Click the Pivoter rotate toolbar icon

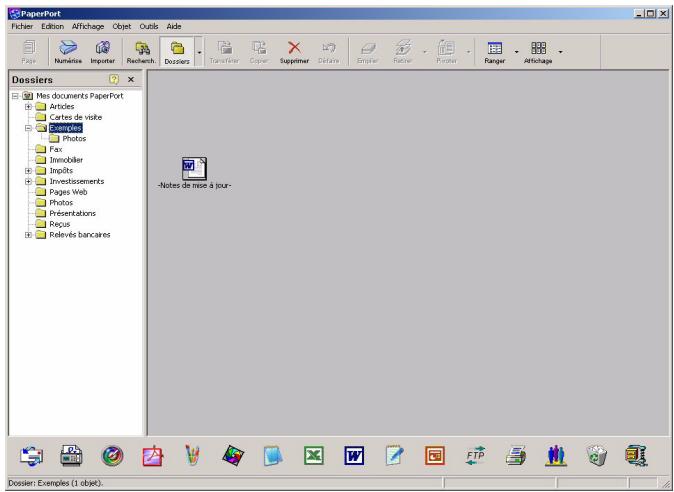coord(446,52)
